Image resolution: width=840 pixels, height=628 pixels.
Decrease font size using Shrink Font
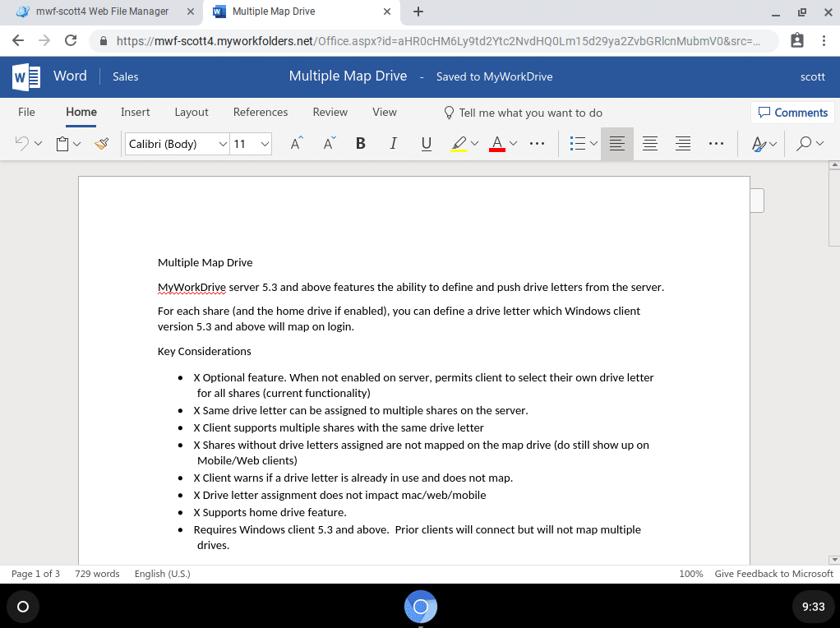point(327,143)
